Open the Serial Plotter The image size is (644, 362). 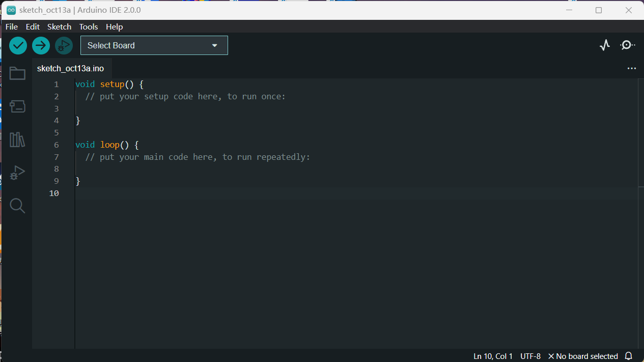point(605,45)
